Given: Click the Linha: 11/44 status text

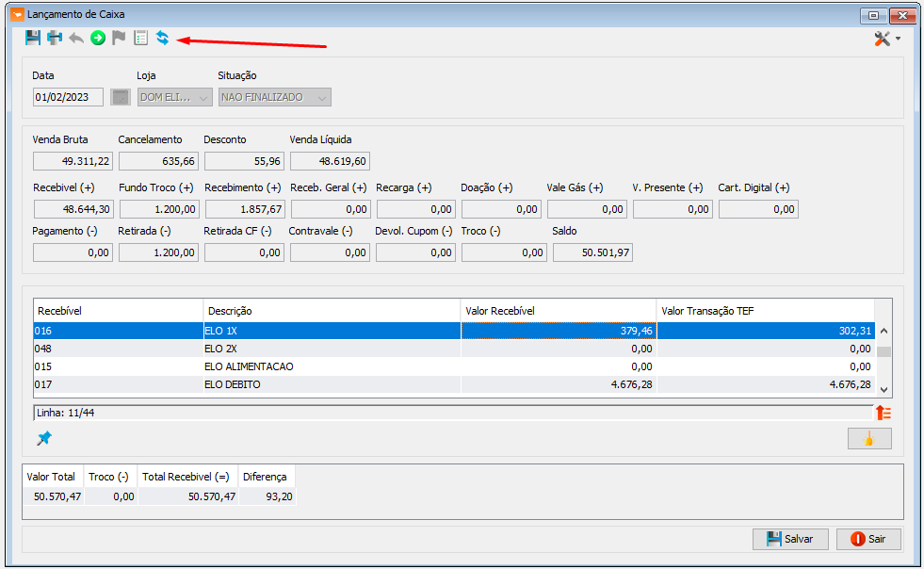Looking at the screenshot, I should pyautogui.click(x=65, y=413).
